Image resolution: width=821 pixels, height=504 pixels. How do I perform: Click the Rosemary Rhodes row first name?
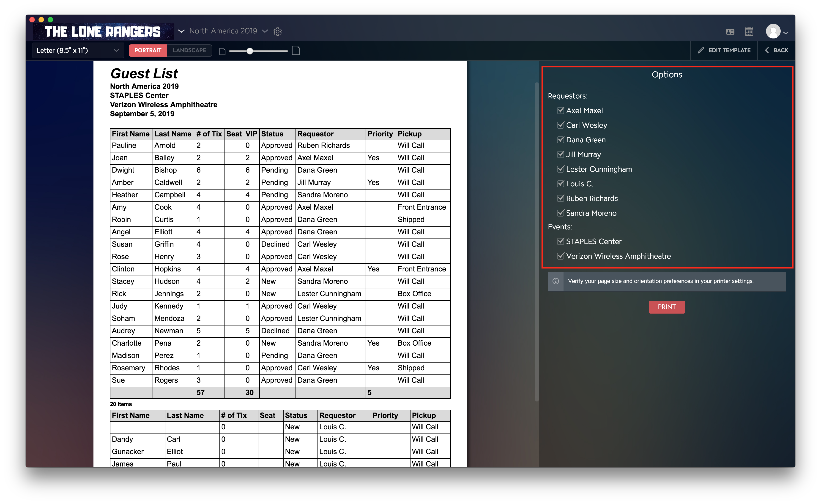pyautogui.click(x=129, y=368)
